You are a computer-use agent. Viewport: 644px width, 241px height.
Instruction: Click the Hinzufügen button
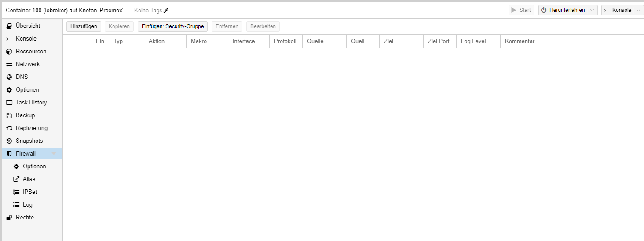click(x=84, y=26)
